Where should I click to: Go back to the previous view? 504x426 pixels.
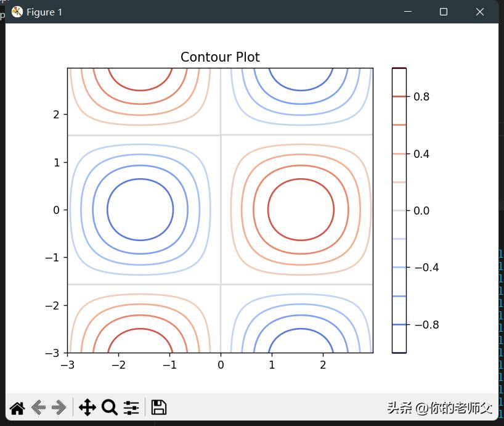click(x=37, y=407)
